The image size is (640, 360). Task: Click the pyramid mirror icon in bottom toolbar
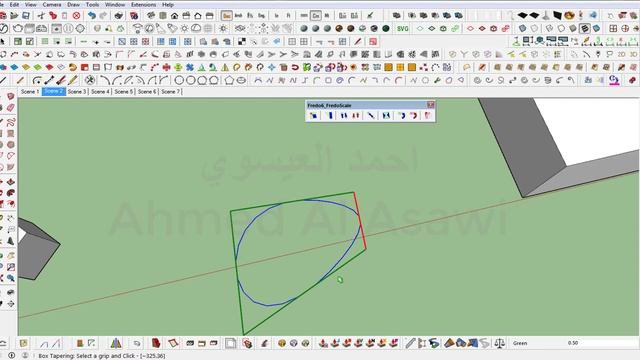(116, 343)
